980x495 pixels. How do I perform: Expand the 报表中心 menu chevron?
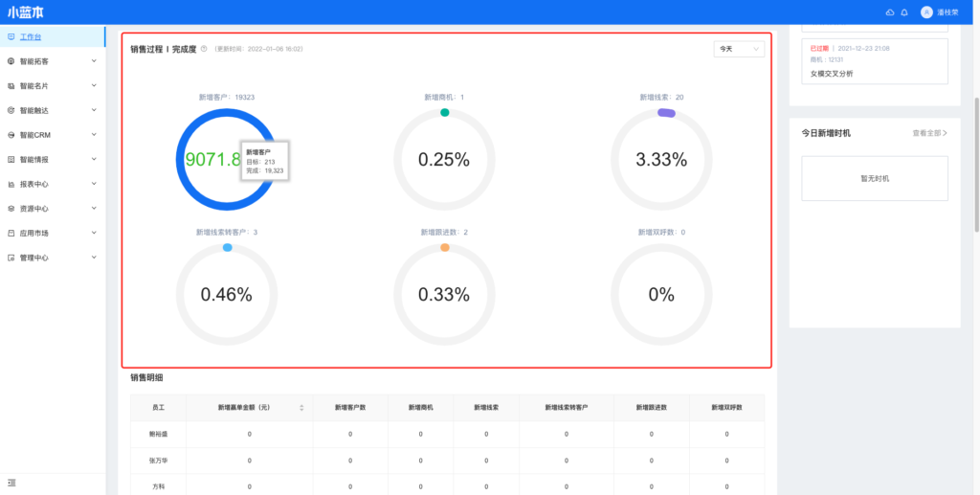pos(94,184)
